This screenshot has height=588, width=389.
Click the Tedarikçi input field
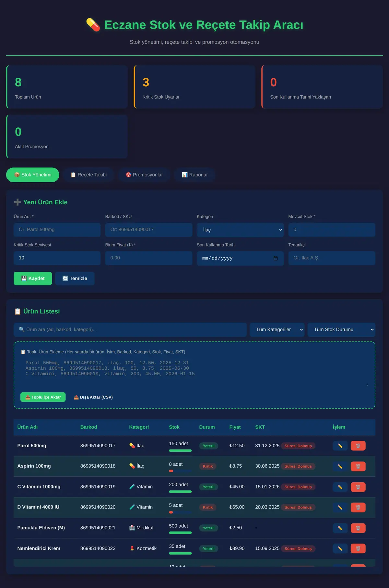(332, 258)
